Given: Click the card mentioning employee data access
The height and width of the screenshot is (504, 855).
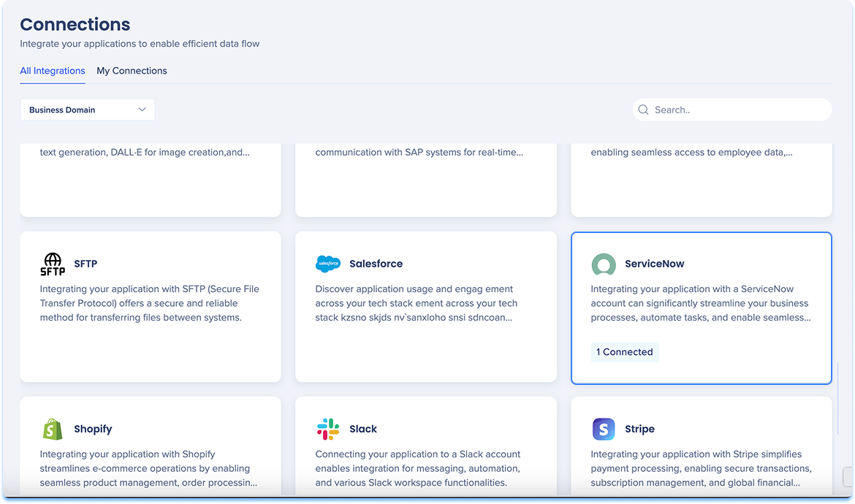Looking at the screenshot, I should coord(702,180).
